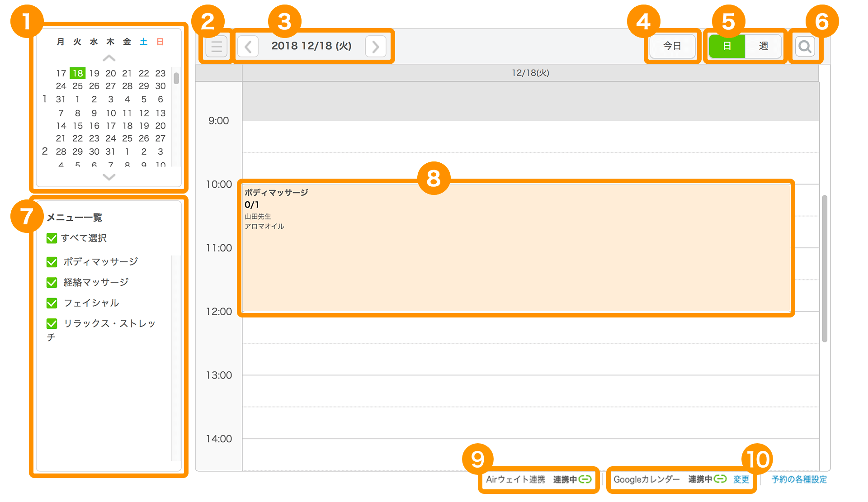Go to next day arrow
Image resolution: width=868 pixels, height=502 pixels.
(x=375, y=46)
